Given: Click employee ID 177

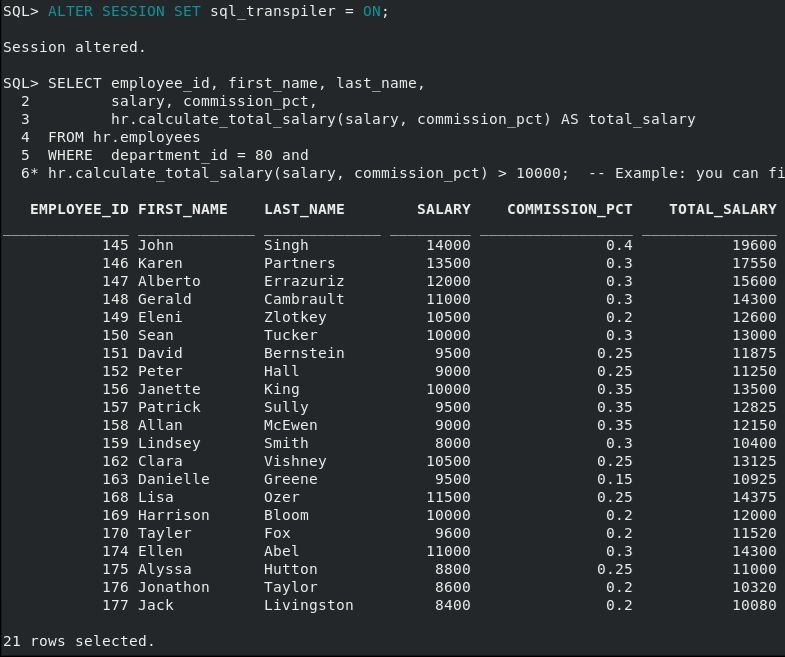Looking at the screenshot, I should [116, 606].
